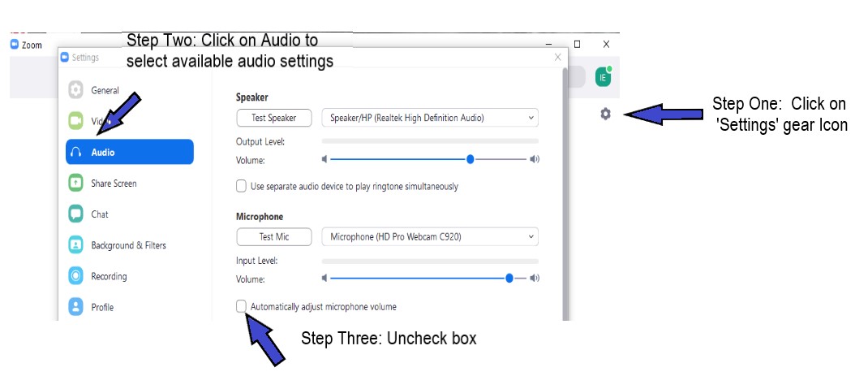Click the General settings icon

click(x=76, y=90)
